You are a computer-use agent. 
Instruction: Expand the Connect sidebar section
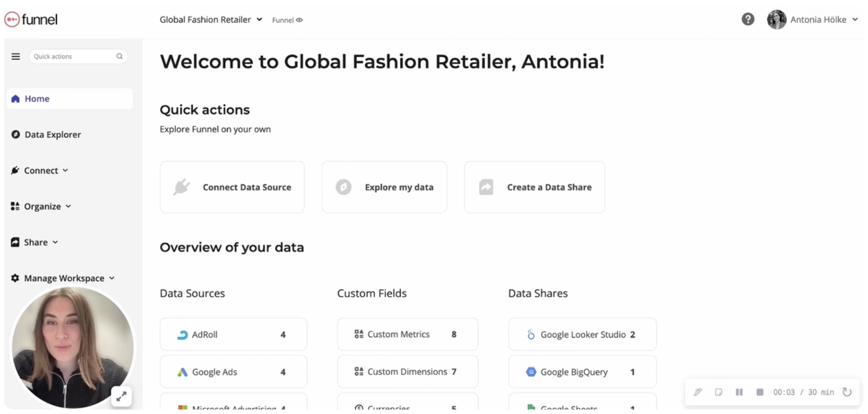tap(39, 170)
